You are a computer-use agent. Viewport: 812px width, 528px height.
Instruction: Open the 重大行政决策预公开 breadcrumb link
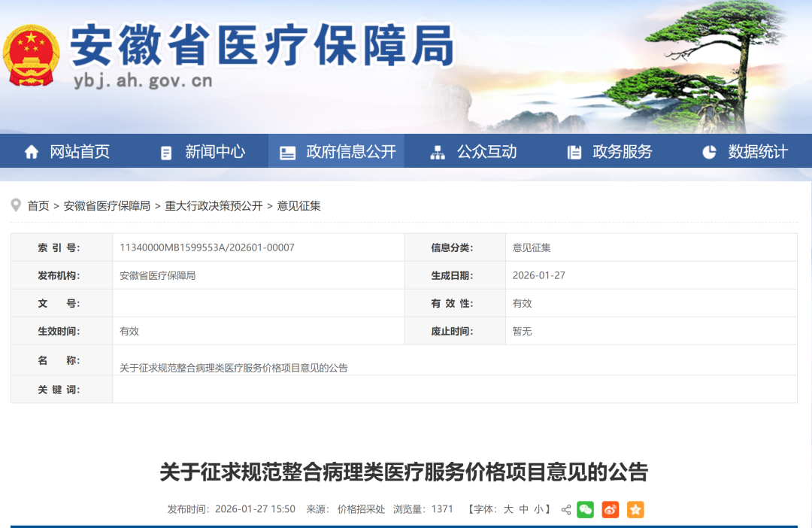point(214,206)
